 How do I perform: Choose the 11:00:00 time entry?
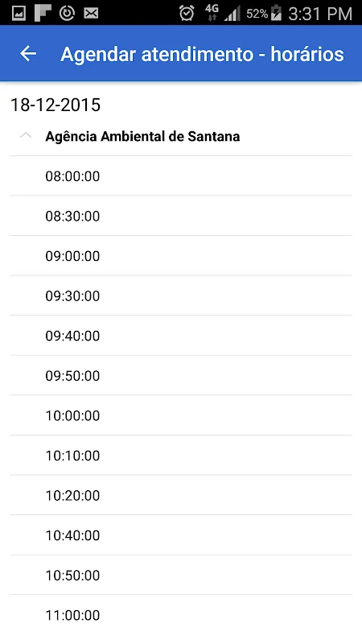181,615
